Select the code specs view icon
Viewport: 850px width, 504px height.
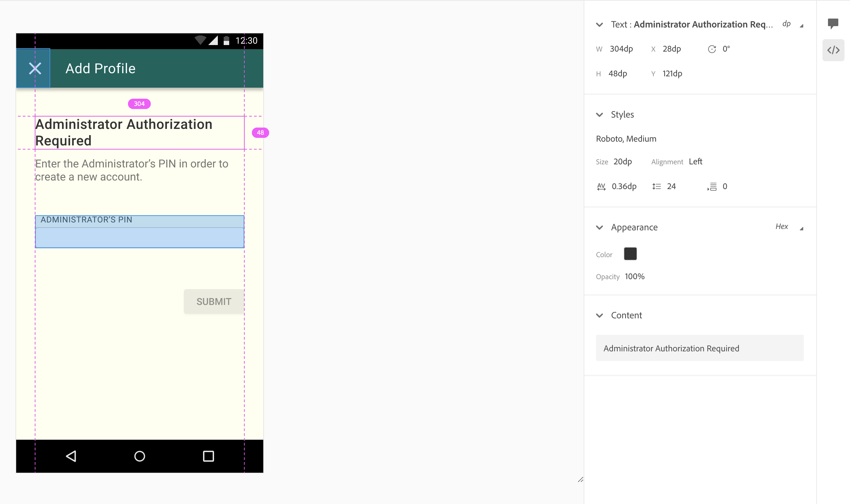click(x=833, y=50)
